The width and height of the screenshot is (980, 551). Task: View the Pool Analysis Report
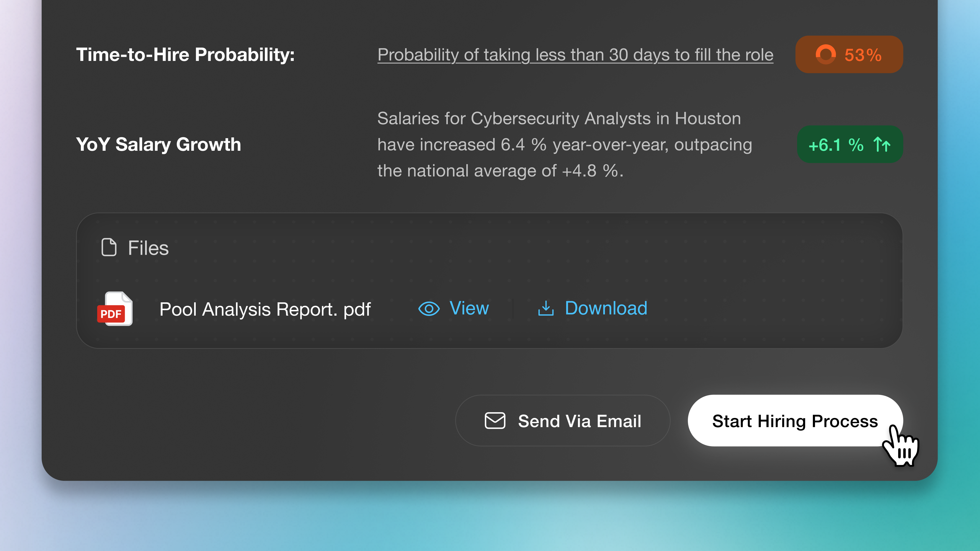[x=469, y=309]
